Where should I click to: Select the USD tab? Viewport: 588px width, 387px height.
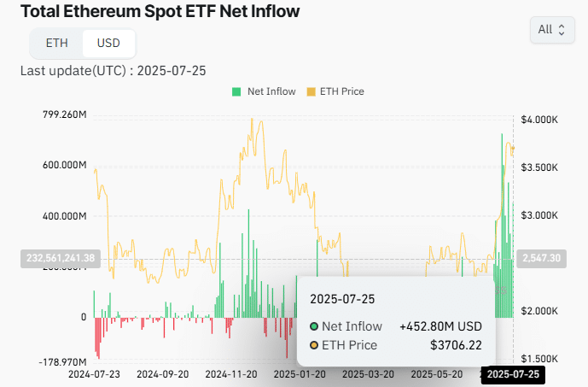point(108,44)
